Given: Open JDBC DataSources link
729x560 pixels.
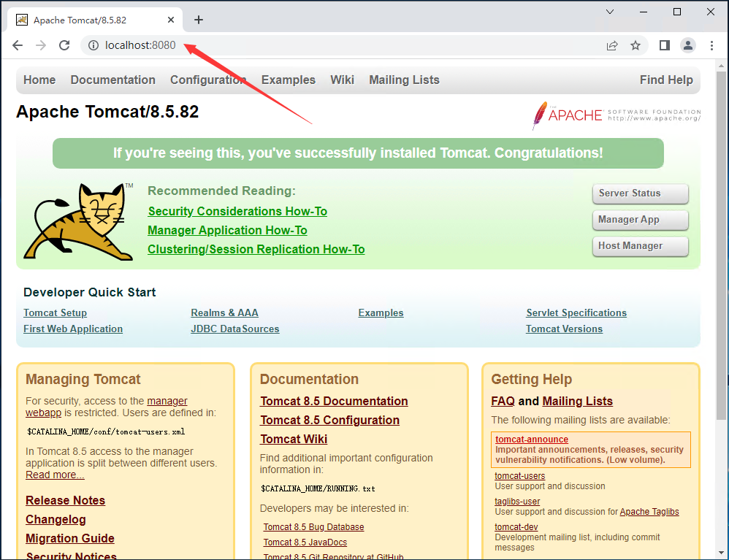Looking at the screenshot, I should (234, 329).
